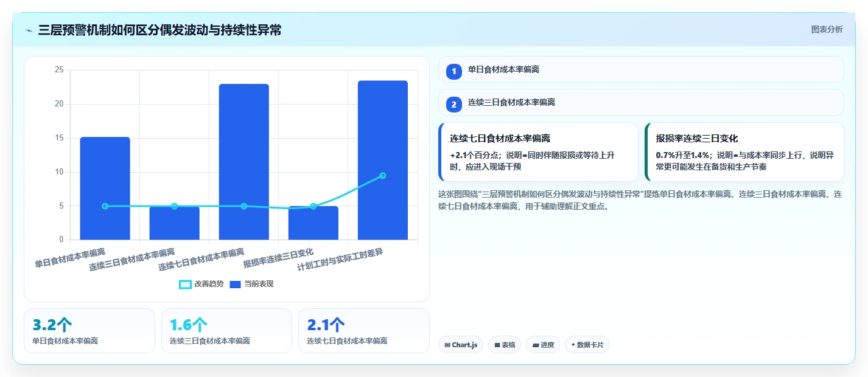Image resolution: width=868 pixels, height=377 pixels.
Task: Click the text 0.7%升至1.4% in card
Action: click(684, 156)
